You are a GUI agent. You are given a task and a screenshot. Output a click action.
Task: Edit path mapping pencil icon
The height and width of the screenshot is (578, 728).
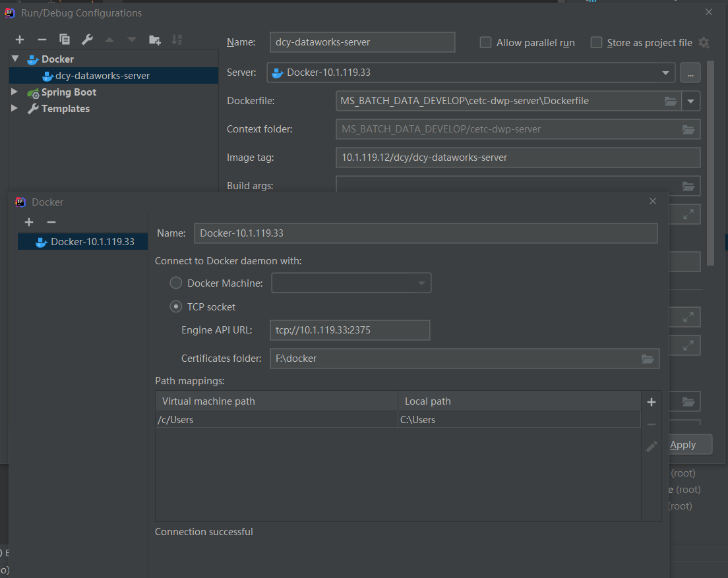(x=652, y=446)
